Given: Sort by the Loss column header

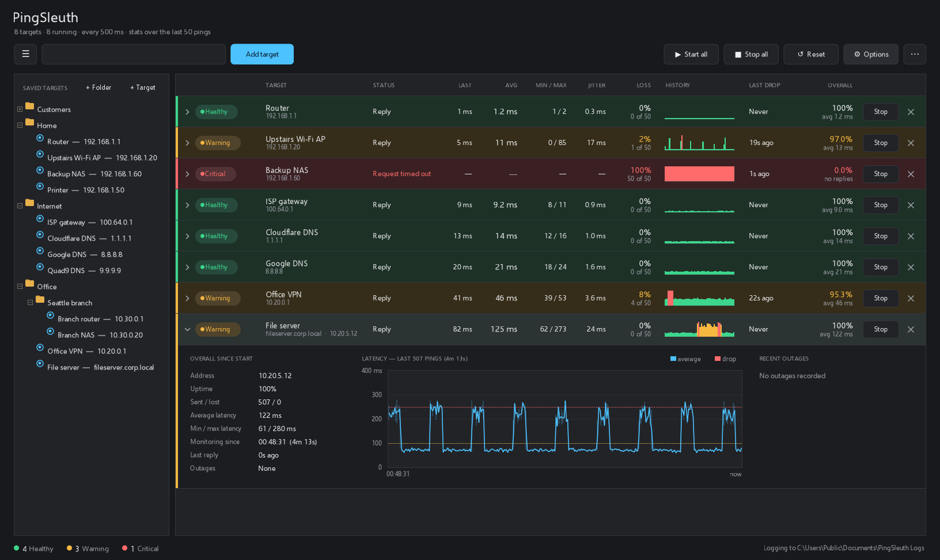Looking at the screenshot, I should tap(644, 85).
